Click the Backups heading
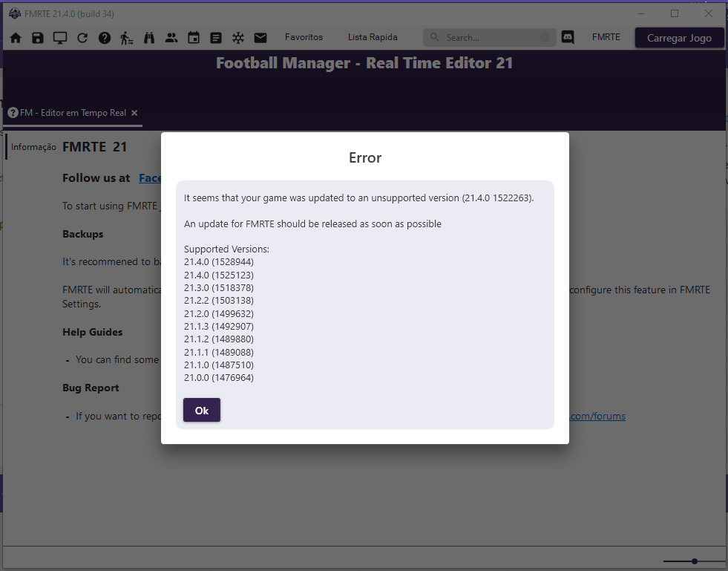The height and width of the screenshot is (571, 728). (83, 234)
